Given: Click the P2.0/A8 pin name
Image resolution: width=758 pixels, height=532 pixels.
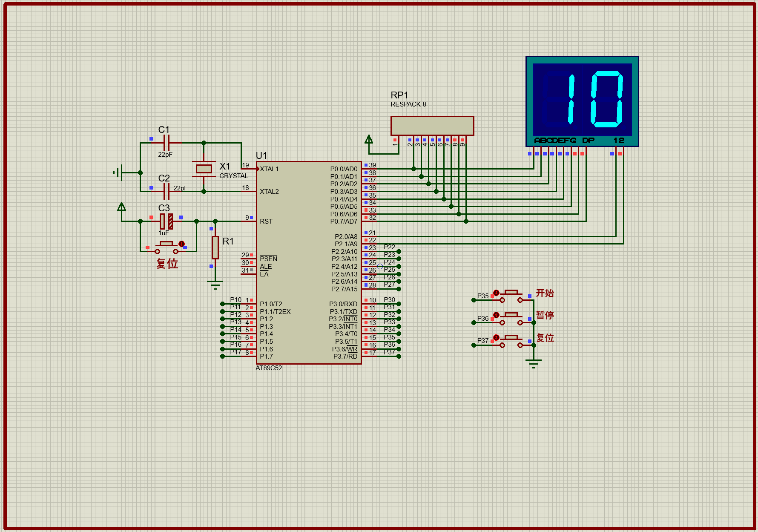Looking at the screenshot, I should click(x=346, y=237).
